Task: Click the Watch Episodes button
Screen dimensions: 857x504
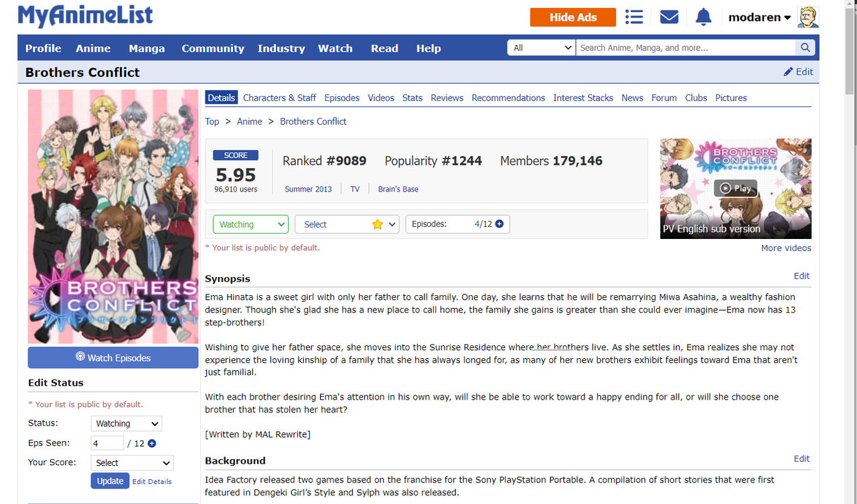Action: 113,357
